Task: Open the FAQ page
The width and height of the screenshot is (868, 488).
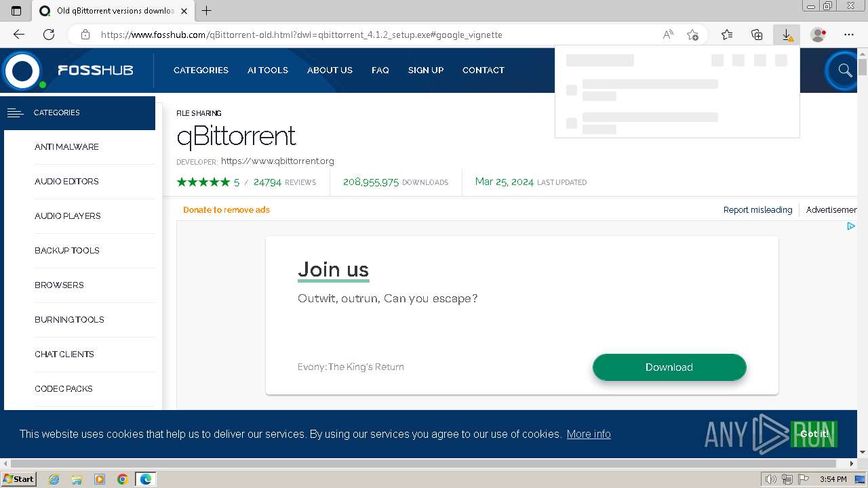Action: (380, 70)
